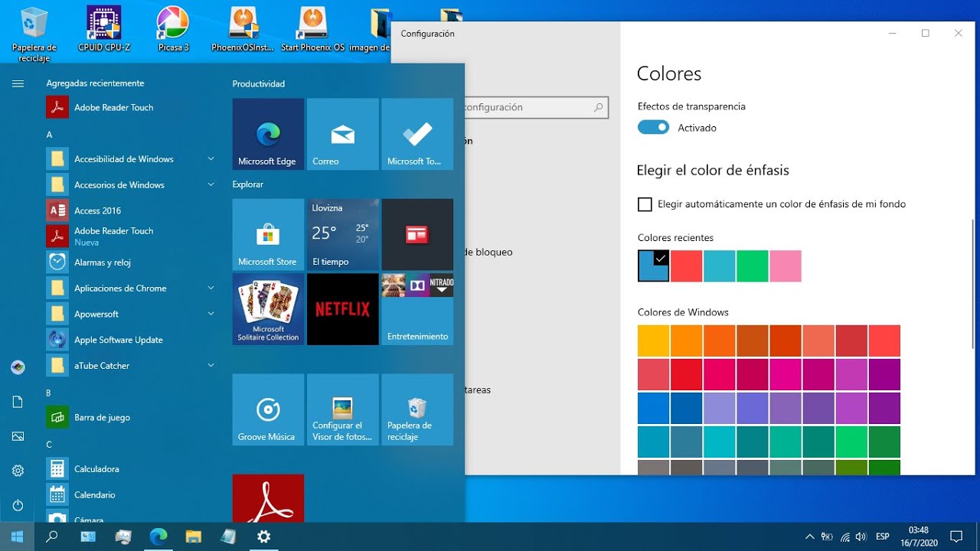Select Papelera de reciclaje on the desktop
The image size is (980, 551).
pos(34,34)
